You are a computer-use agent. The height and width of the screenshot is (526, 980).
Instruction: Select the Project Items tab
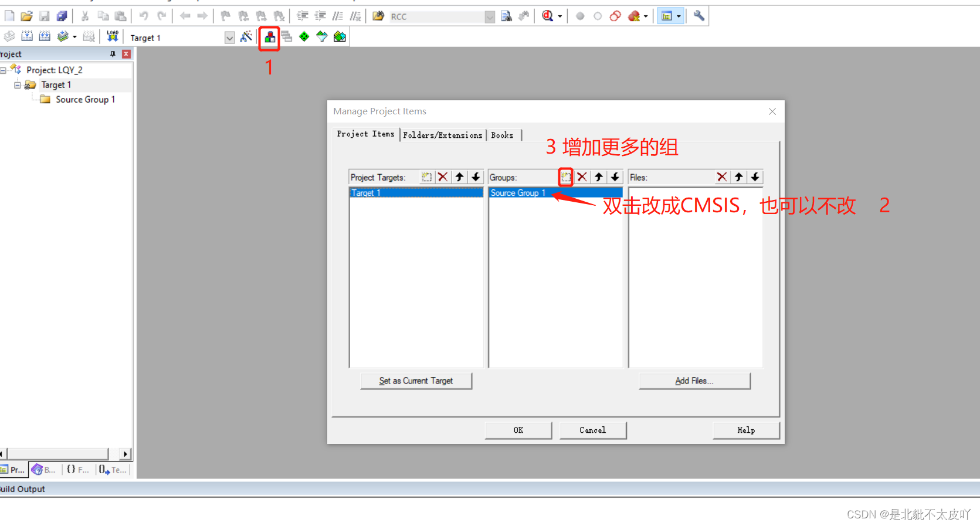pyautogui.click(x=366, y=134)
